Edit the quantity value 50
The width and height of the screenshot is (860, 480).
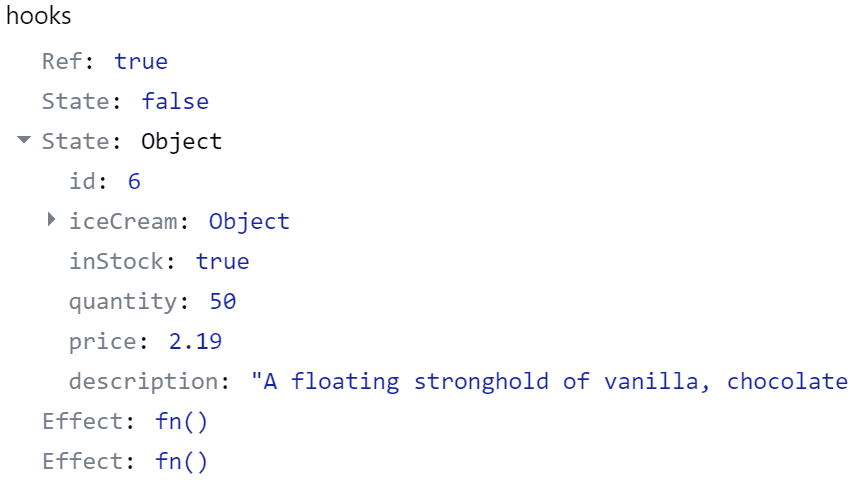pyautogui.click(x=223, y=302)
